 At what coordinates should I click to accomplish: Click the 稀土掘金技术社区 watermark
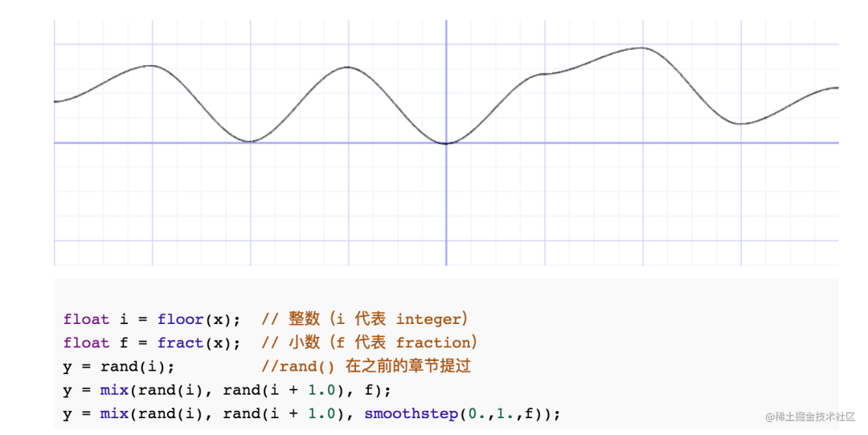[x=810, y=417]
